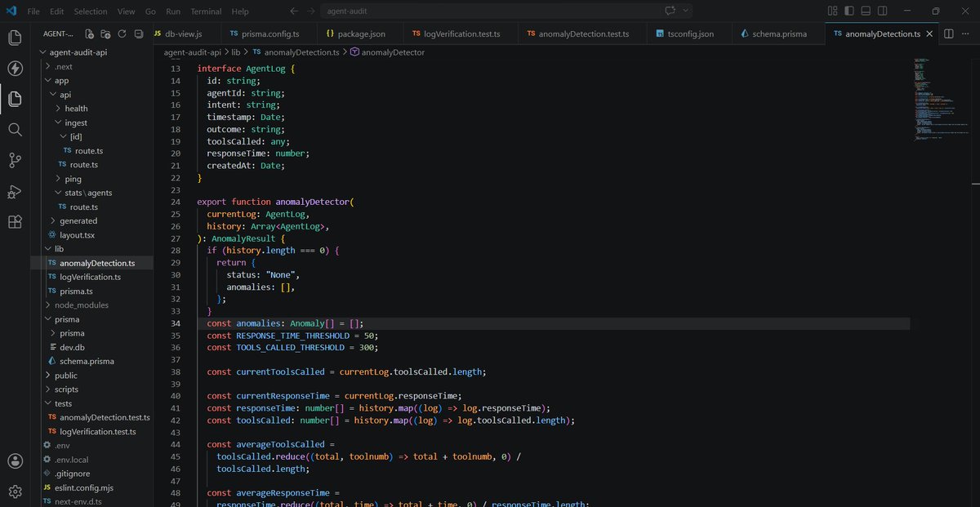Open the Run and Debug view
980x507 pixels.
pyautogui.click(x=14, y=191)
